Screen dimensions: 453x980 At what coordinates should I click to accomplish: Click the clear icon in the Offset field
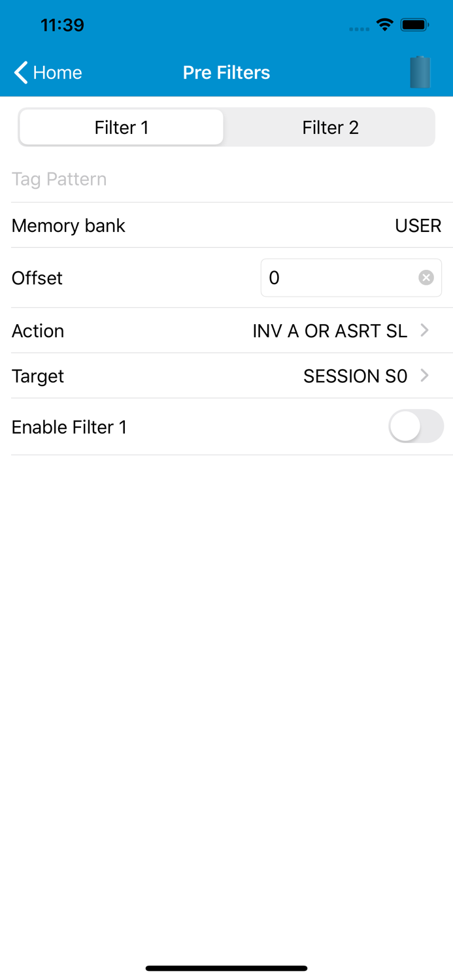tap(426, 277)
